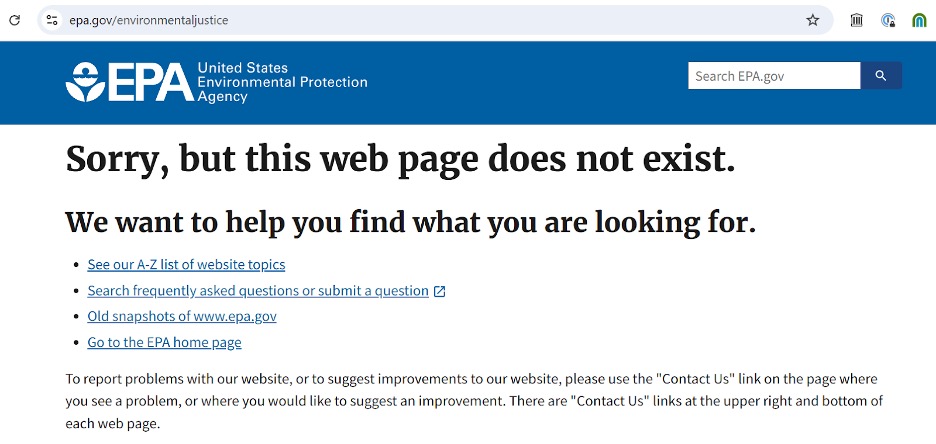Go to the EPA home page link
The image size is (936, 444).
164,343
